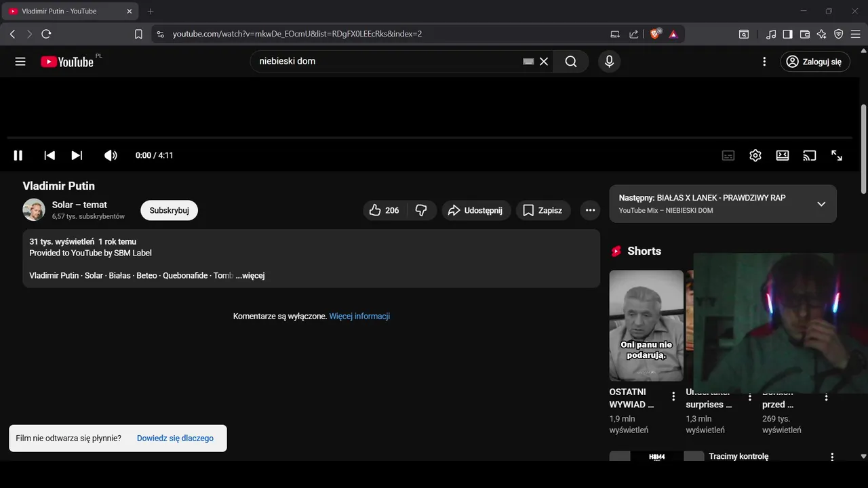
Task: Toggle the browser sidebar panel
Action: coord(787,34)
